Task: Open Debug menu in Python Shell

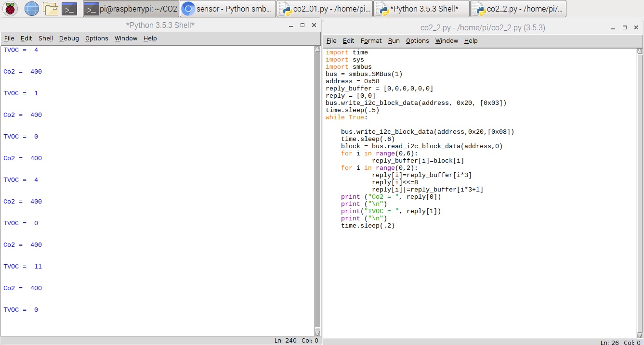Action: point(69,38)
